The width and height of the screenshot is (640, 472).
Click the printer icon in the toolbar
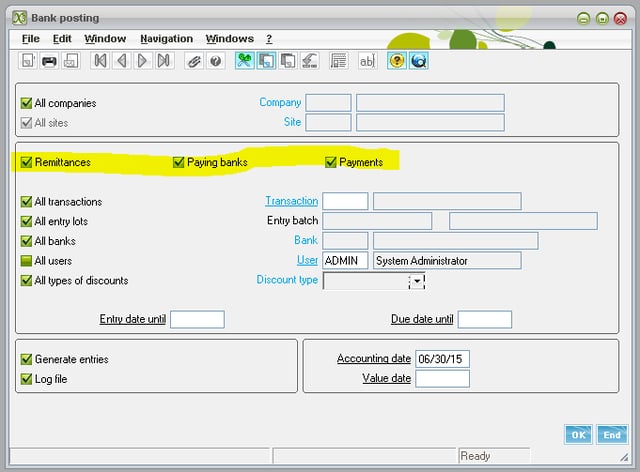pos(49,61)
